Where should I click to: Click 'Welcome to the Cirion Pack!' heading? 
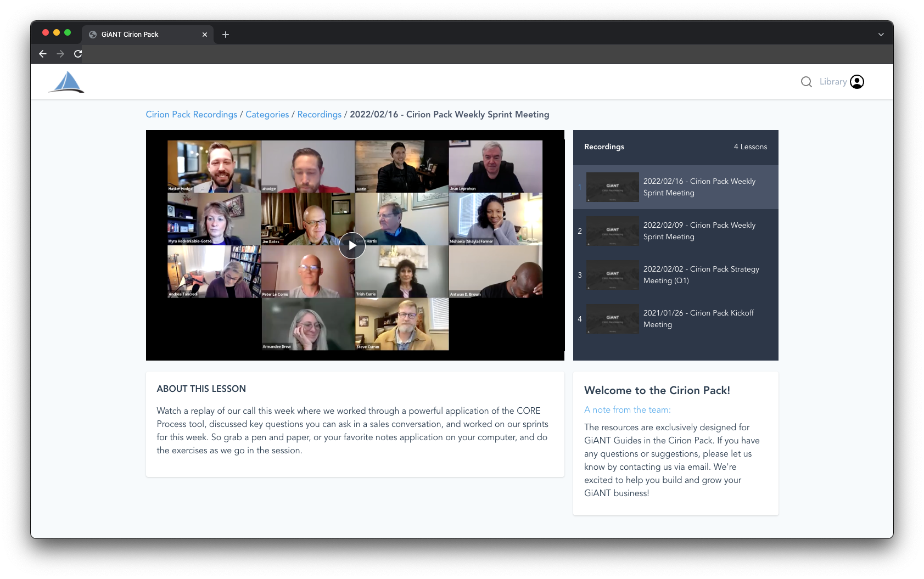(657, 390)
